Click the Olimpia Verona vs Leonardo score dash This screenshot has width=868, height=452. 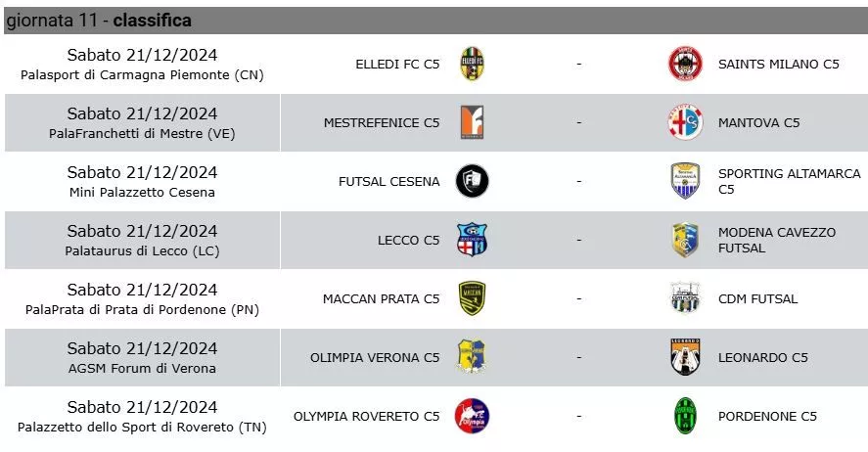579,357
